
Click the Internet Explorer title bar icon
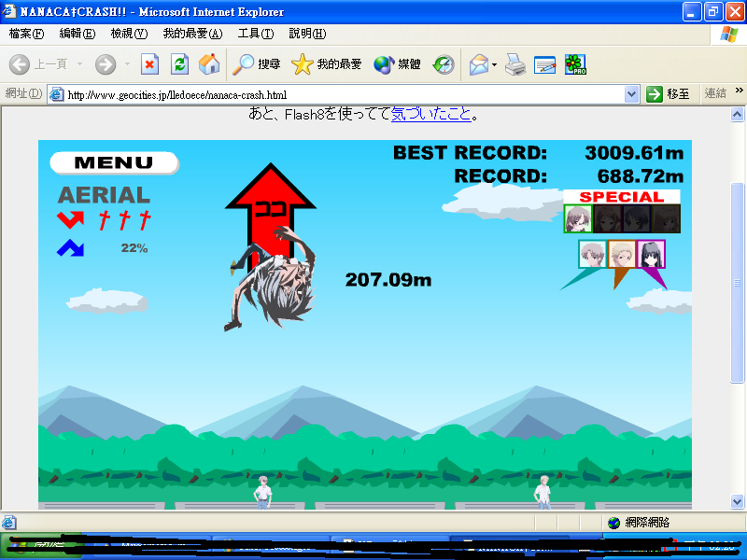pyautogui.click(x=9, y=11)
